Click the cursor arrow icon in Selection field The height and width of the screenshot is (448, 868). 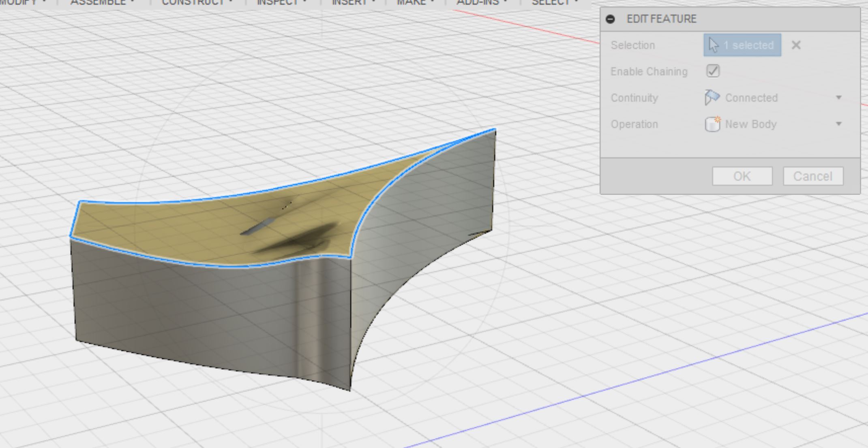tap(714, 45)
